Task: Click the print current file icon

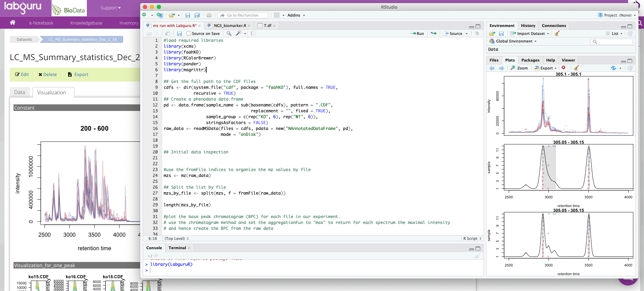Action: (x=209, y=15)
